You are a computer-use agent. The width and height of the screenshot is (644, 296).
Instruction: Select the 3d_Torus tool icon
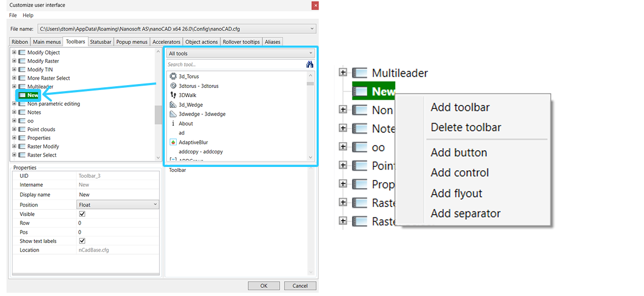coord(173,76)
